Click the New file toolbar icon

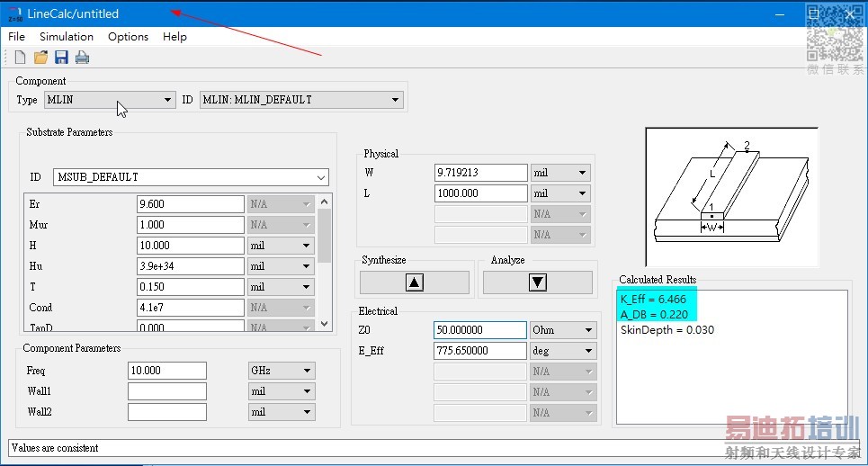pos(20,58)
